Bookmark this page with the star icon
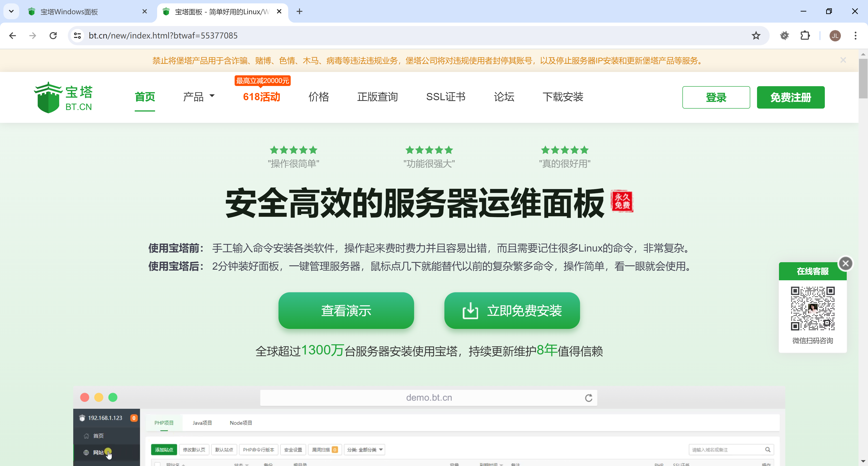Screen dimensions: 868x466 [756, 36]
